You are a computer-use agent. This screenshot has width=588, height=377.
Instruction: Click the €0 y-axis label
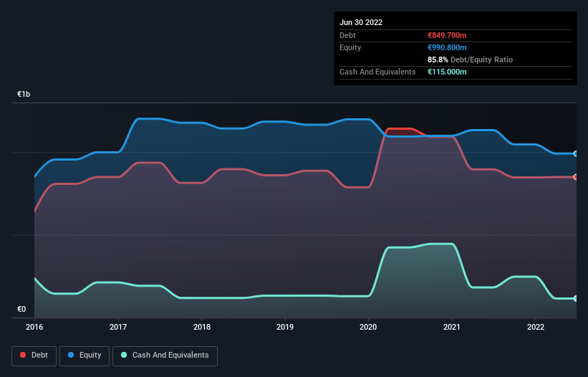pyautogui.click(x=21, y=309)
